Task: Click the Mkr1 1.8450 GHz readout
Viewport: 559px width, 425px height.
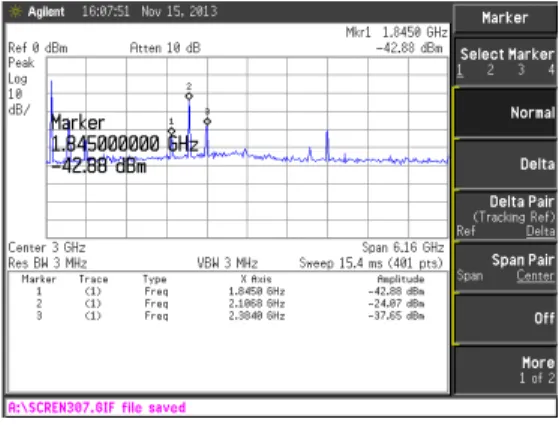Action: click(x=396, y=32)
